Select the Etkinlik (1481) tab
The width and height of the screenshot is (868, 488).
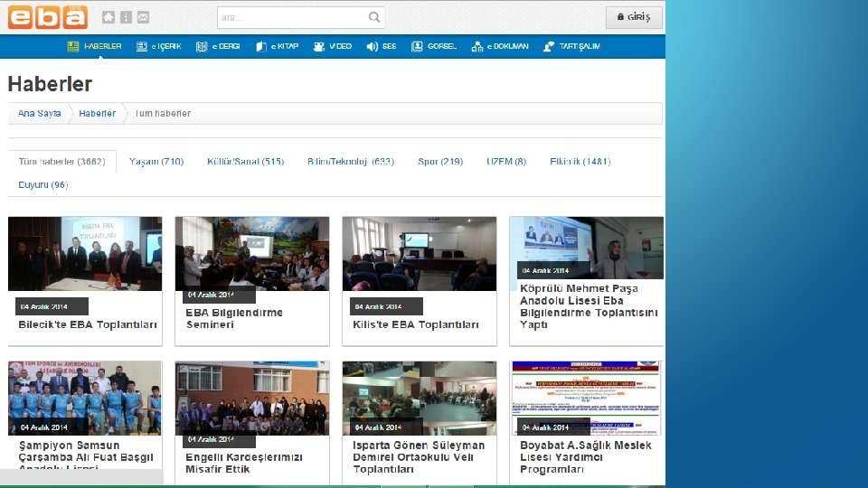580,162
